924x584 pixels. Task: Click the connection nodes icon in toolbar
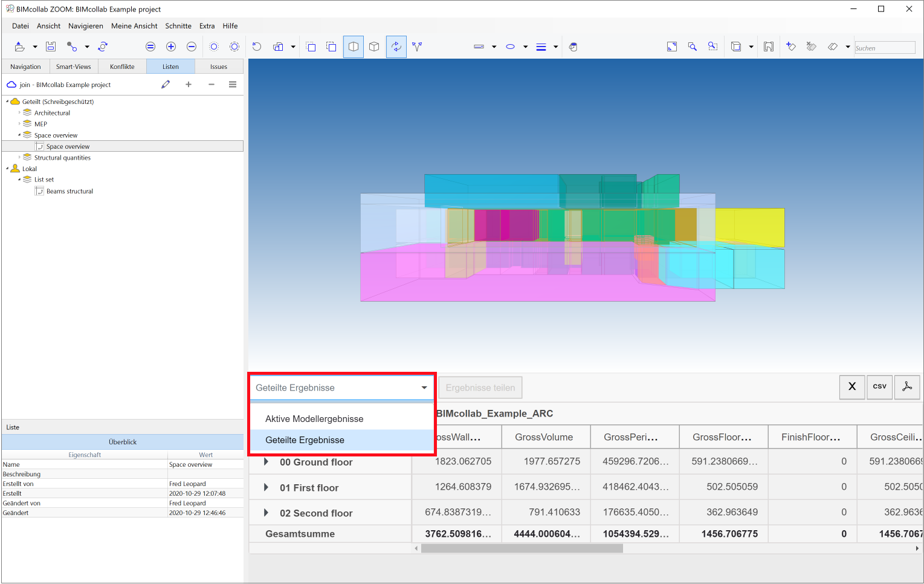(x=72, y=47)
